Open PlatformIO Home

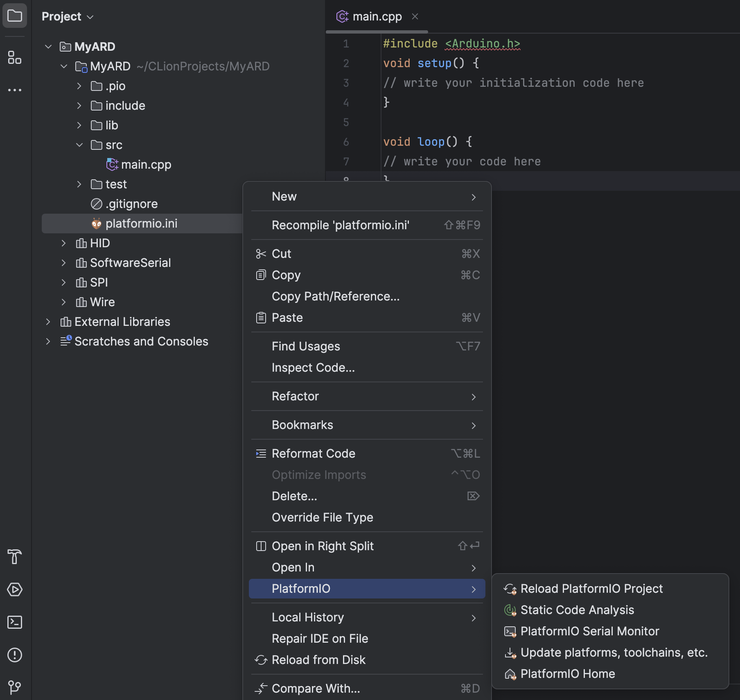coord(567,673)
